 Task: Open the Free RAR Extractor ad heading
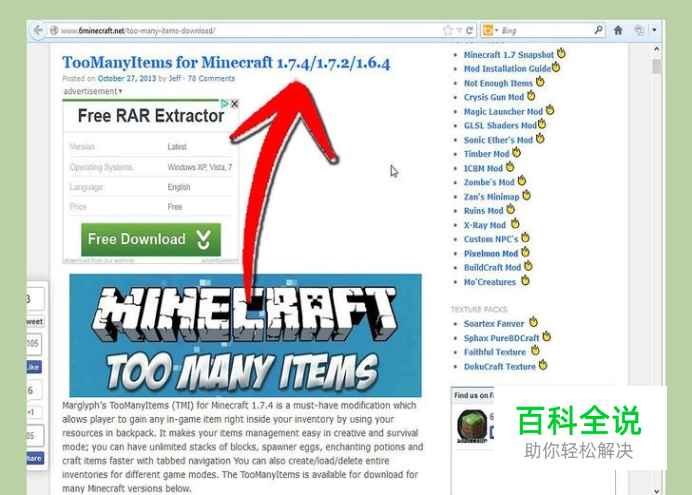click(x=151, y=116)
